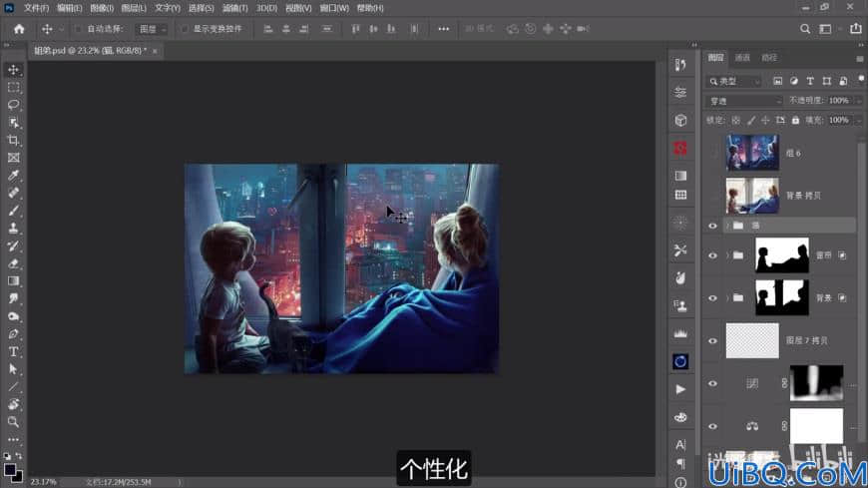The height and width of the screenshot is (488, 868).
Task: Toggle visibility of the curves adjustment layer
Action: 712,383
